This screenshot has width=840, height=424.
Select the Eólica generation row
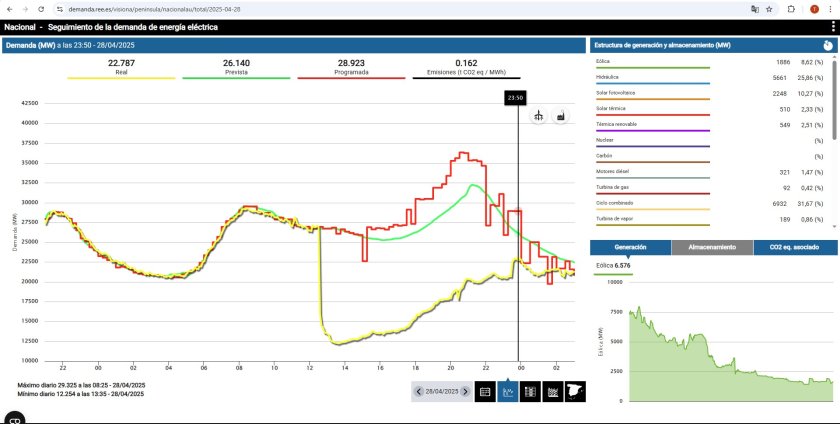710,63
